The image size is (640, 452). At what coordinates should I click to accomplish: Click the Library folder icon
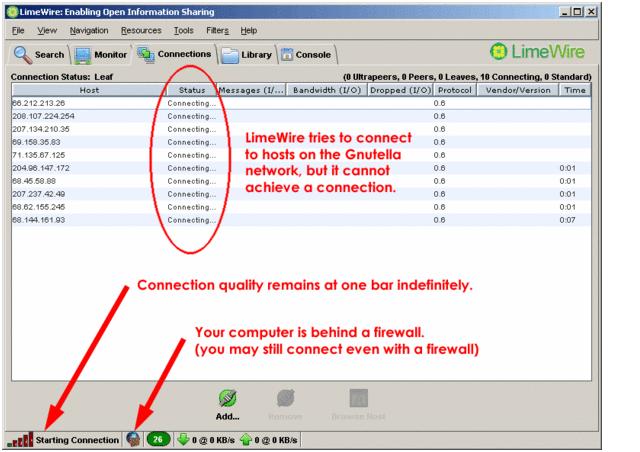pos(230,56)
